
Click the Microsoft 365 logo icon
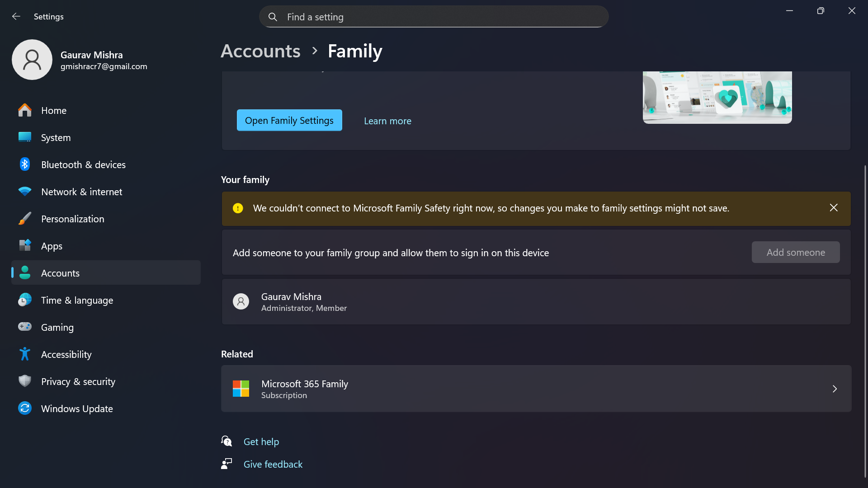click(x=241, y=389)
